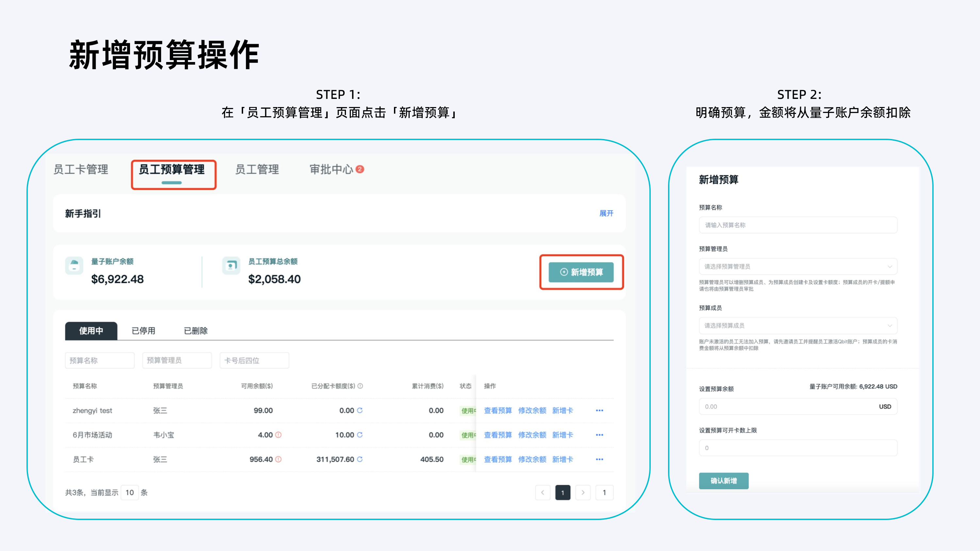Viewport: 980px width, 551px height.
Task: Switch to 审批中心 tab
Action: tap(332, 170)
